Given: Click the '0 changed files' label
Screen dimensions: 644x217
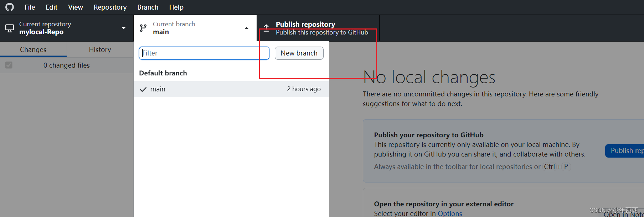Looking at the screenshot, I should coord(67,65).
